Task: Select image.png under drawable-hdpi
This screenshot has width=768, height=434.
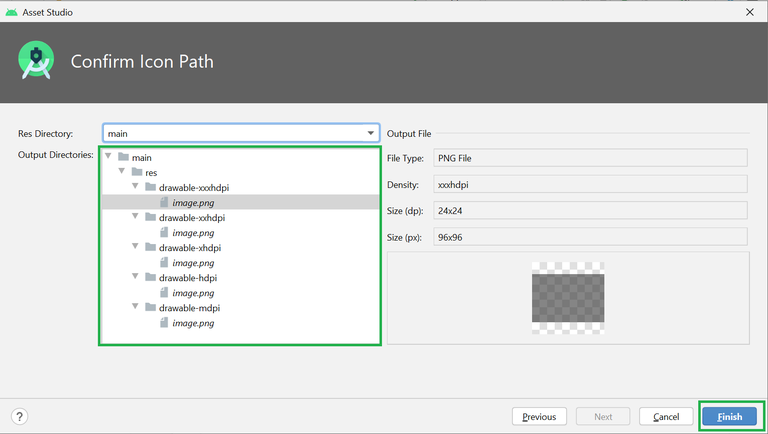Action: click(x=240, y=293)
